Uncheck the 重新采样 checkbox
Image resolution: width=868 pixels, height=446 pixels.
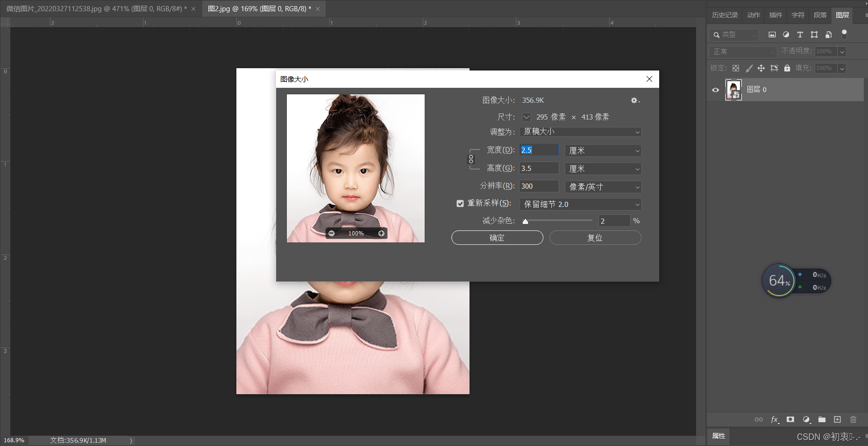(x=460, y=204)
